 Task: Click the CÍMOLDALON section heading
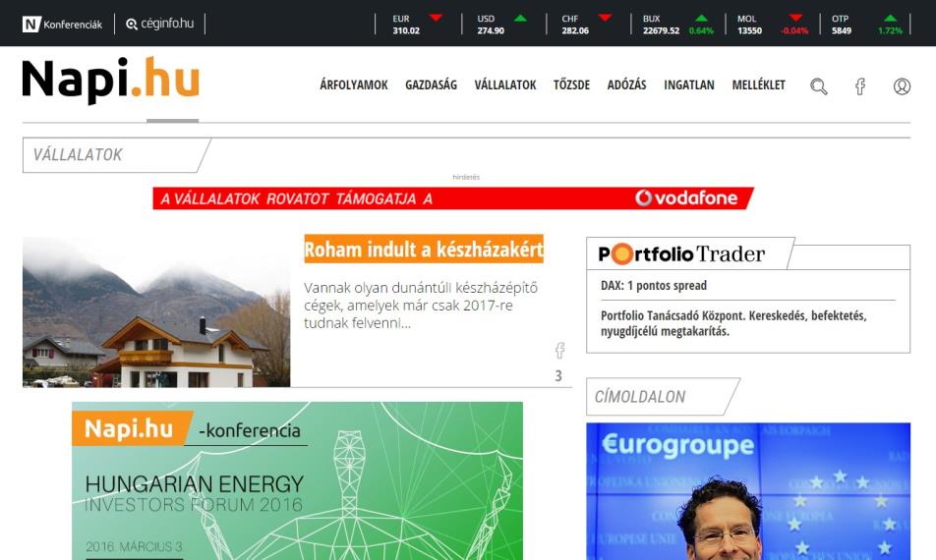click(x=663, y=397)
